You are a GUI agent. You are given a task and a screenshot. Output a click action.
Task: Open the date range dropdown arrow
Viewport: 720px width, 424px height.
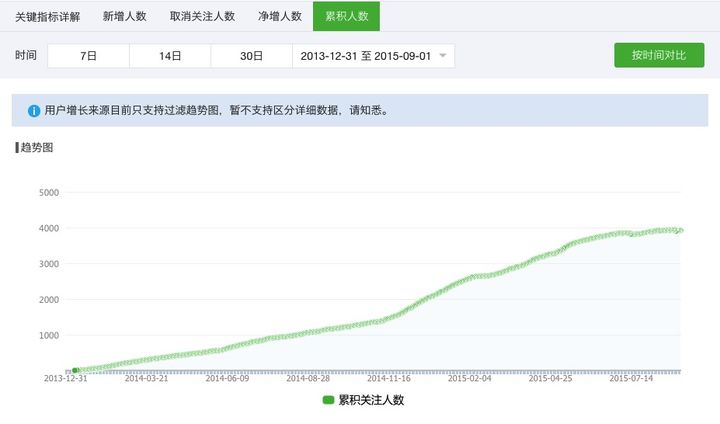[443, 56]
